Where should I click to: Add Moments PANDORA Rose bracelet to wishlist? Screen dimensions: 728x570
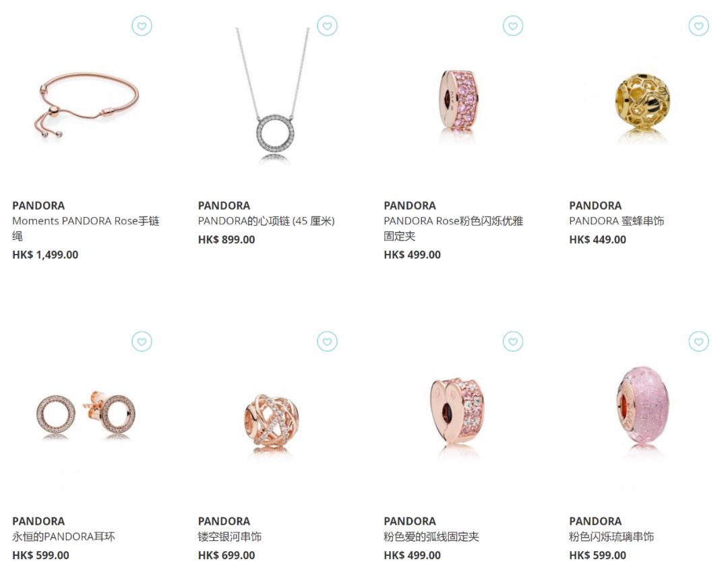click(142, 26)
